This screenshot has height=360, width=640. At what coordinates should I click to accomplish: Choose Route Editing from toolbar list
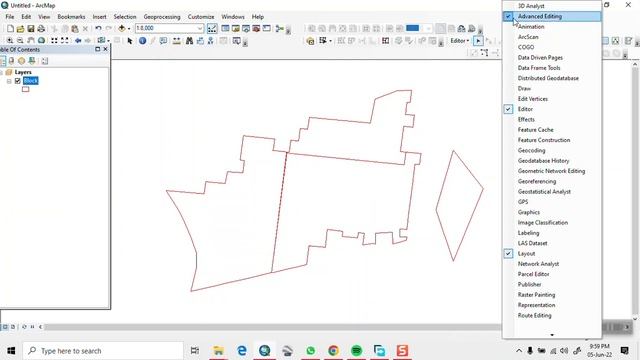click(x=552, y=316)
